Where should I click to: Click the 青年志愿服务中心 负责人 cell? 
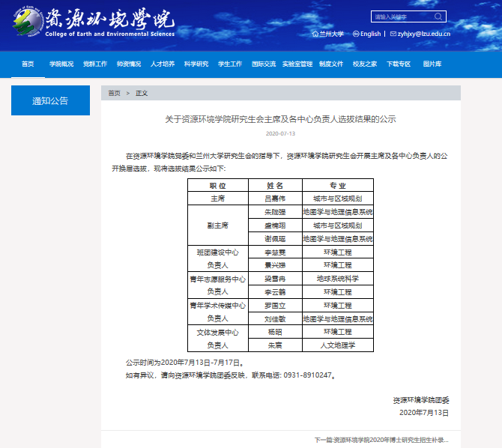point(218,285)
